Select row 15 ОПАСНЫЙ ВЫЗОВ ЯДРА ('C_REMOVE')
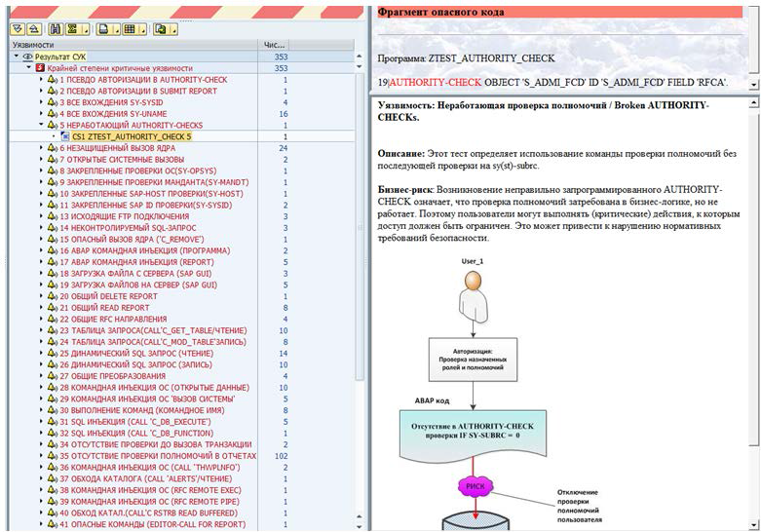The width and height of the screenshot is (761, 532). [x=182, y=239]
